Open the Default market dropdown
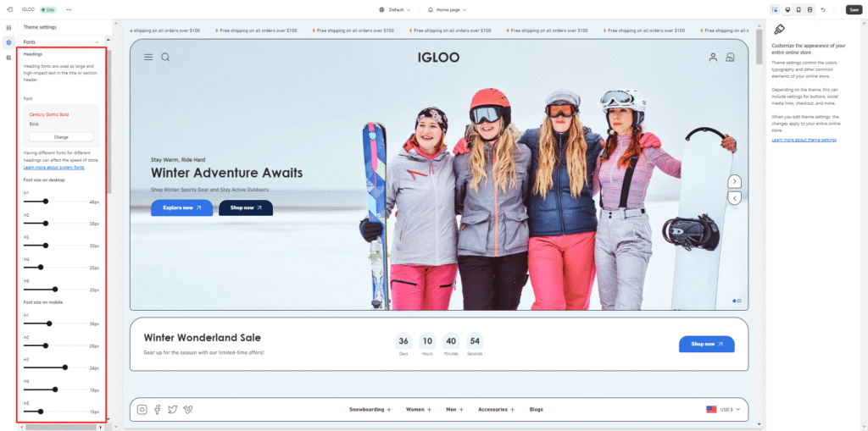The height and width of the screenshot is (431, 868). [x=394, y=9]
